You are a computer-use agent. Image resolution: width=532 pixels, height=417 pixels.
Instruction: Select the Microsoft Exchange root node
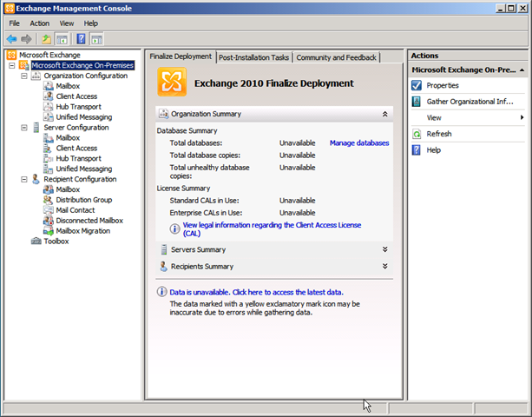pyautogui.click(x=49, y=55)
